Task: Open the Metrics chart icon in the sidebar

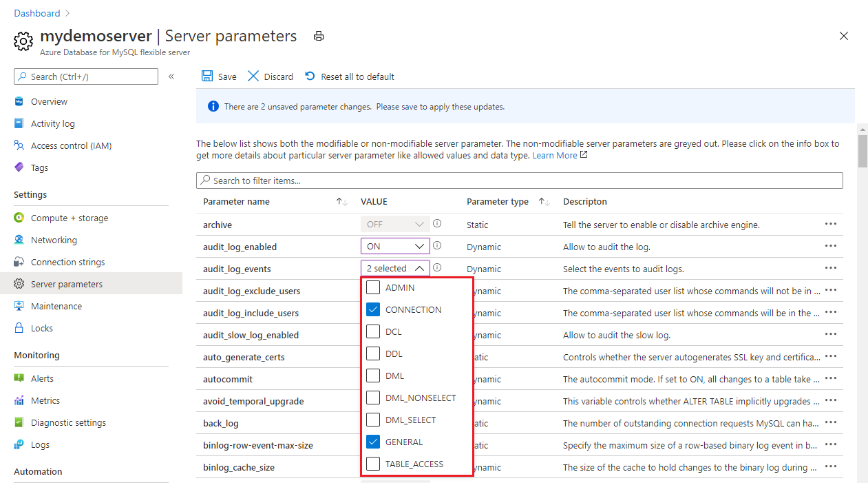Action: click(x=19, y=400)
